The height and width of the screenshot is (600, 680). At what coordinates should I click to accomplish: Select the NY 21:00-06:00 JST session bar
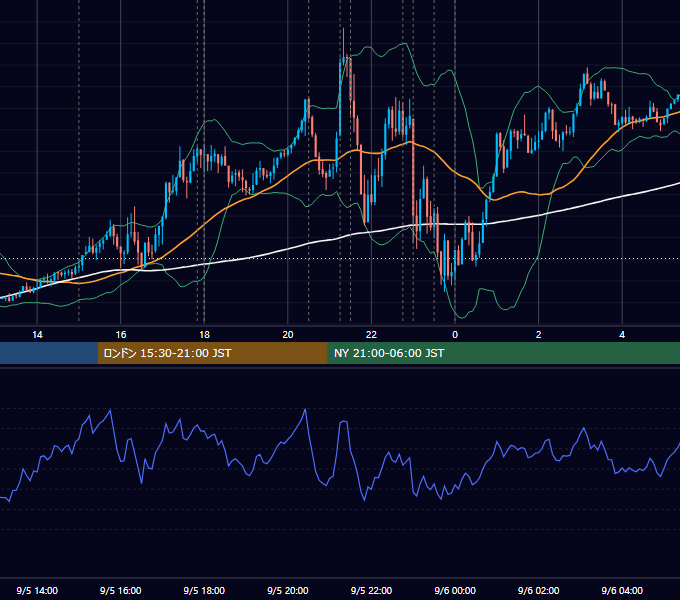click(503, 353)
